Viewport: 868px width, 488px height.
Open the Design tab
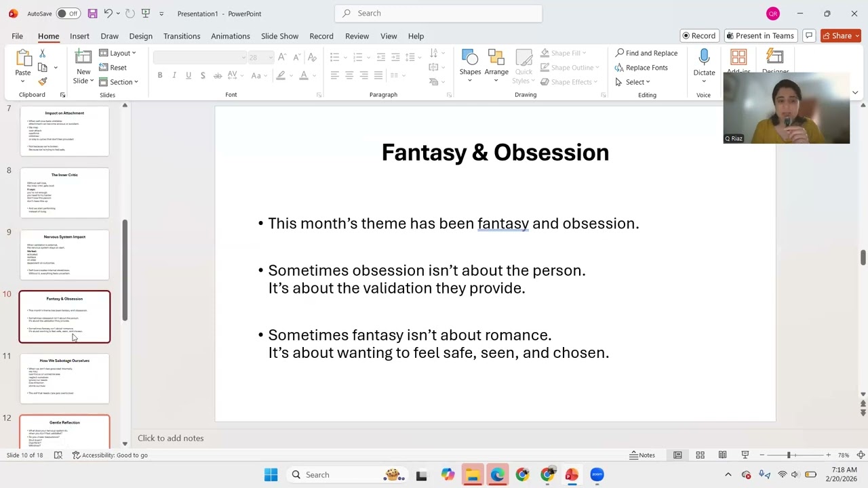(x=140, y=36)
